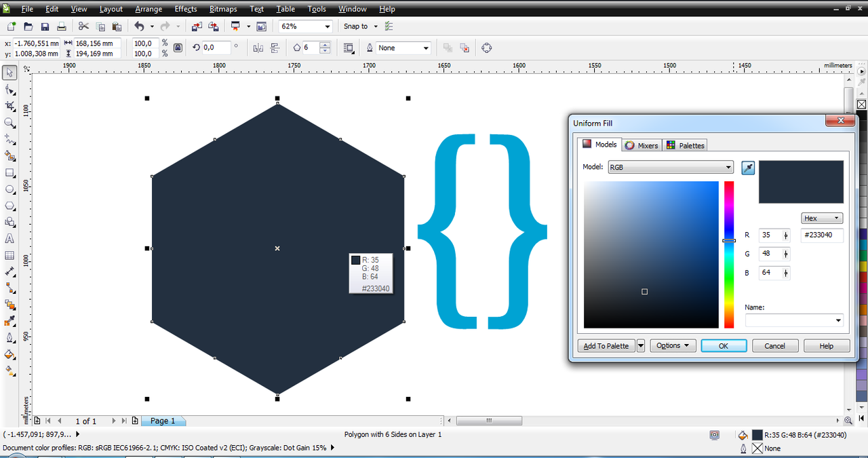Select the Pick tool in toolbox

[9, 73]
